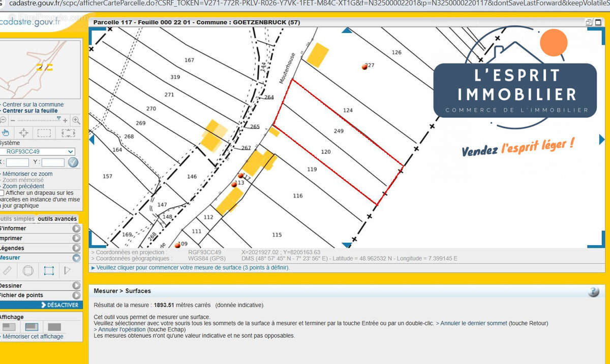Enable flag display on pending parcels
610x364 pixels.
click(x=2, y=193)
